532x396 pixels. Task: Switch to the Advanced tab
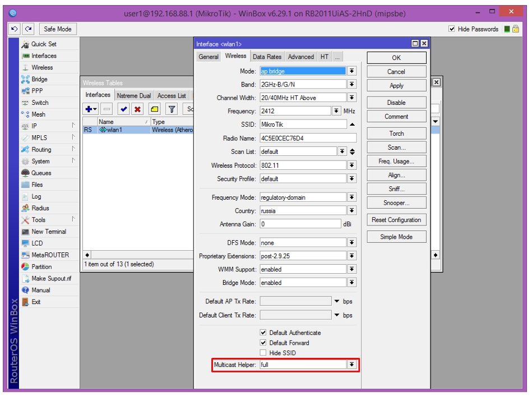coord(301,57)
